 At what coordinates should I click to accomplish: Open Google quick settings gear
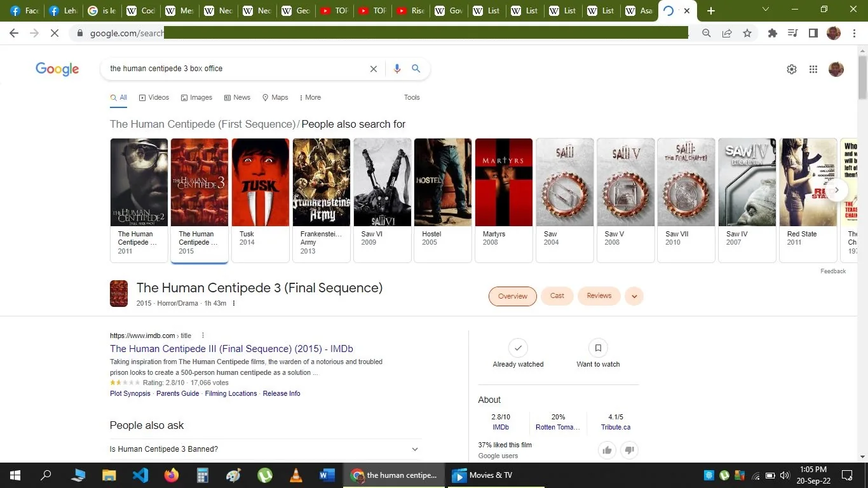coord(792,69)
